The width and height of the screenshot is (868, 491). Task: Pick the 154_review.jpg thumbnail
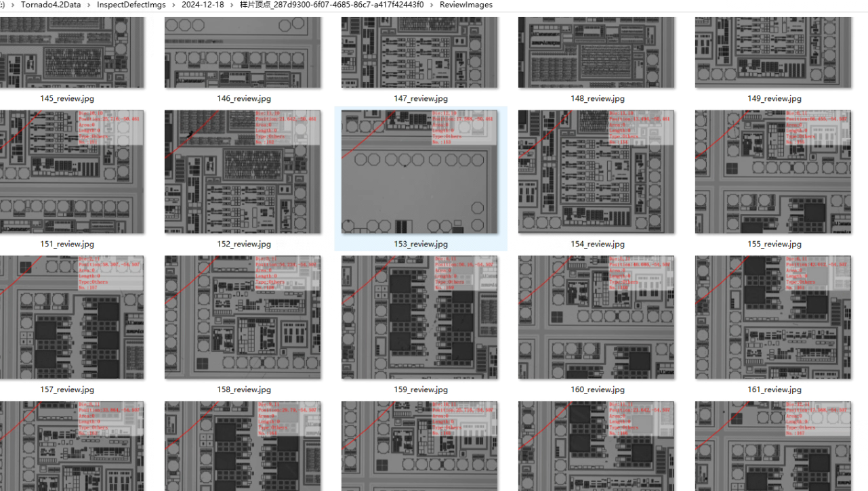[x=596, y=172]
